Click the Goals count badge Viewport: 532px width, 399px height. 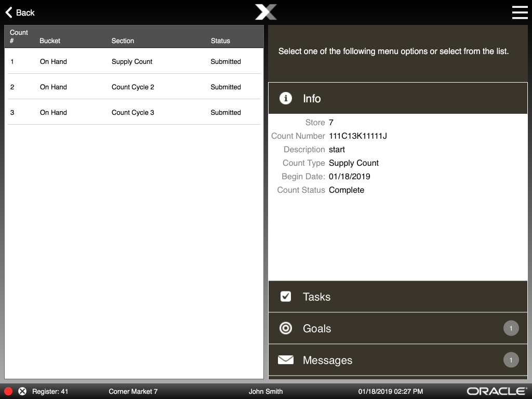(x=511, y=328)
